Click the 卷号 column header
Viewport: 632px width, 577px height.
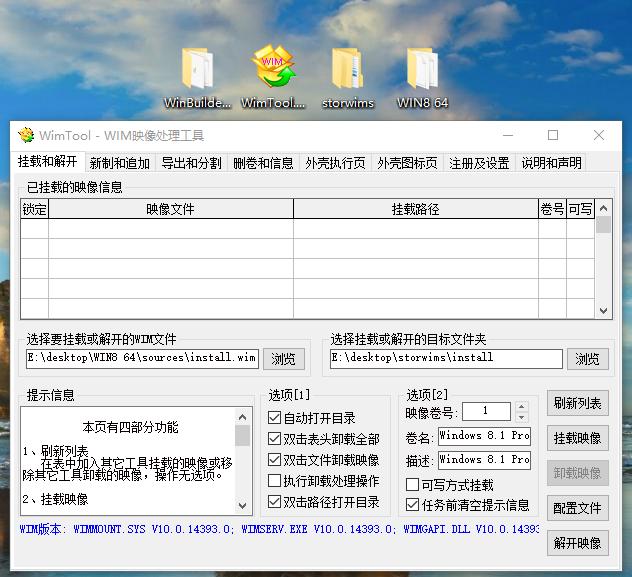pyautogui.click(x=552, y=209)
